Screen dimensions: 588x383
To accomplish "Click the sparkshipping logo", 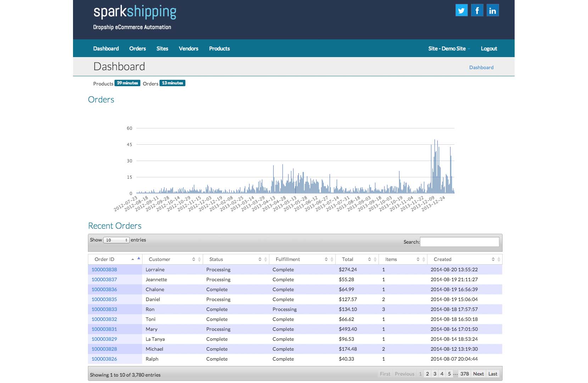I will coord(135,12).
